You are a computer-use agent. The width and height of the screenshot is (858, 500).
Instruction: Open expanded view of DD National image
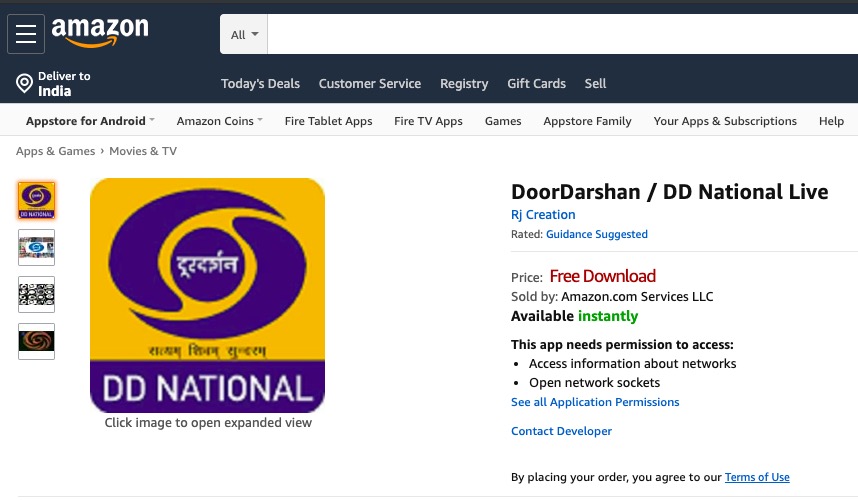pyautogui.click(x=207, y=295)
